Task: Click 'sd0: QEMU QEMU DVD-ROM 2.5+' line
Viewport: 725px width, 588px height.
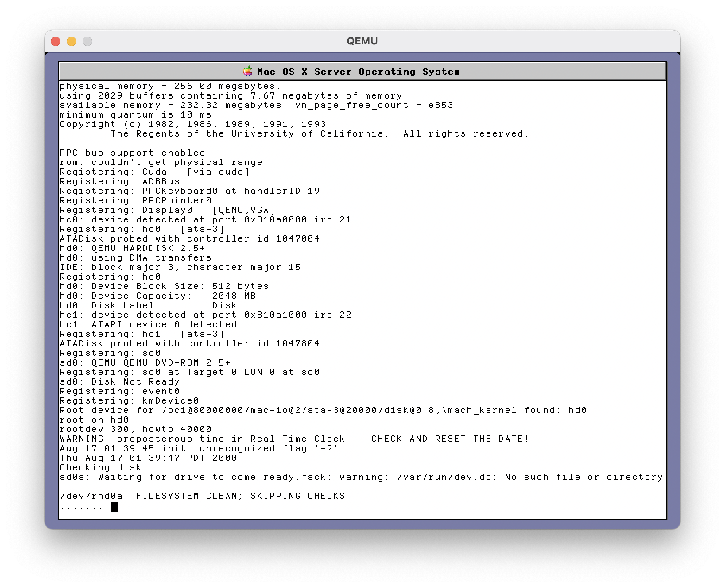Action: coord(145,363)
